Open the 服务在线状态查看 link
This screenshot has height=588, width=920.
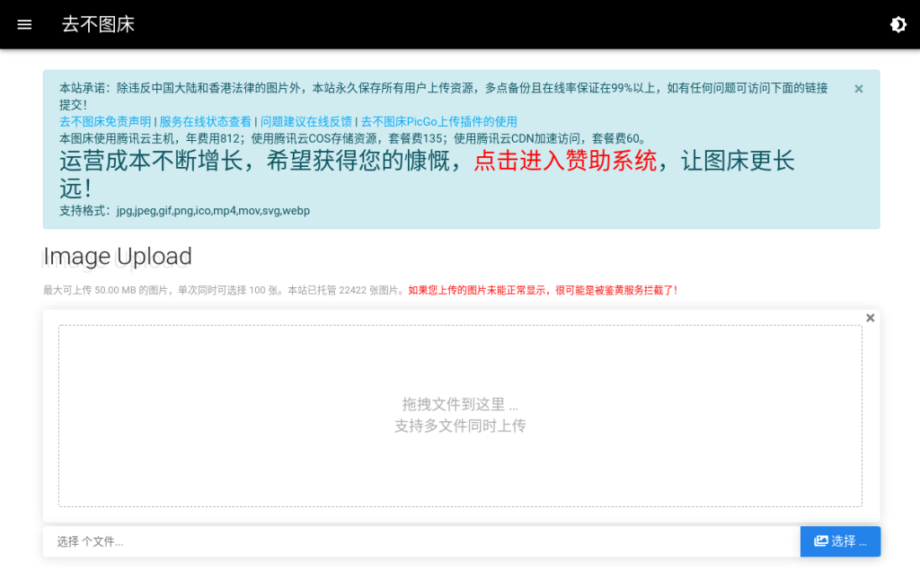(205, 121)
